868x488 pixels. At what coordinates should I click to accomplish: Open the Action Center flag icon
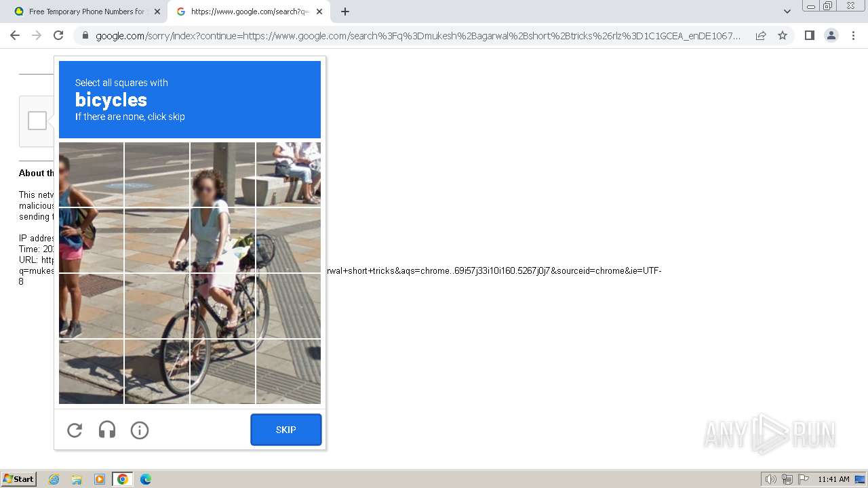click(x=804, y=479)
